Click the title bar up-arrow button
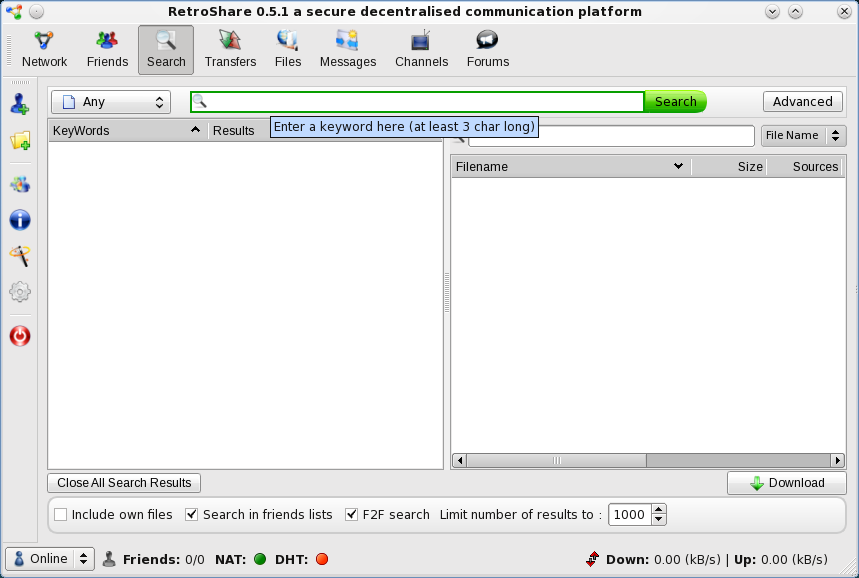The image size is (859, 578). point(795,11)
